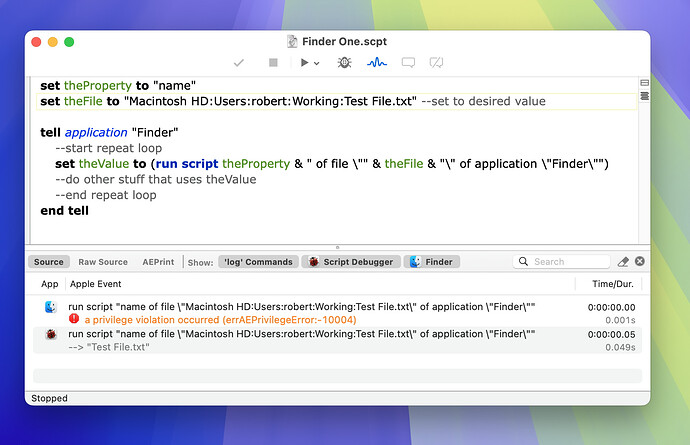This screenshot has height=445, width=690.
Task: Click the red error exclamation icon
Action: pos(74,319)
